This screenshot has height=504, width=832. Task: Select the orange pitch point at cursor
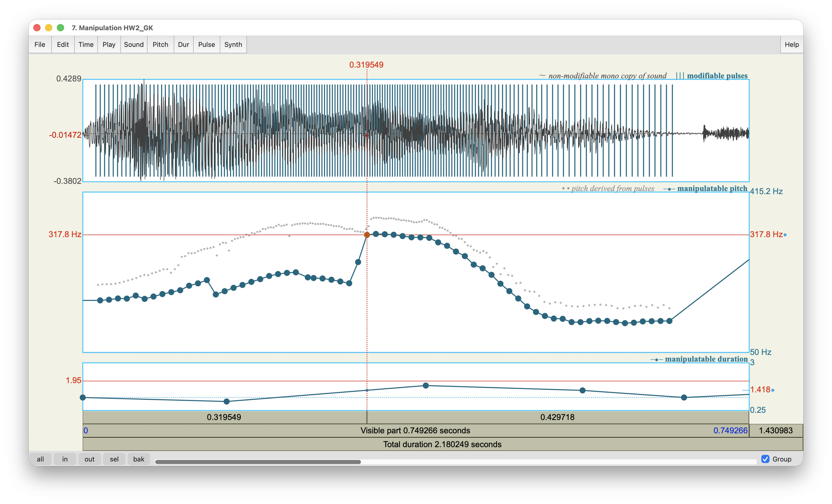(x=367, y=235)
